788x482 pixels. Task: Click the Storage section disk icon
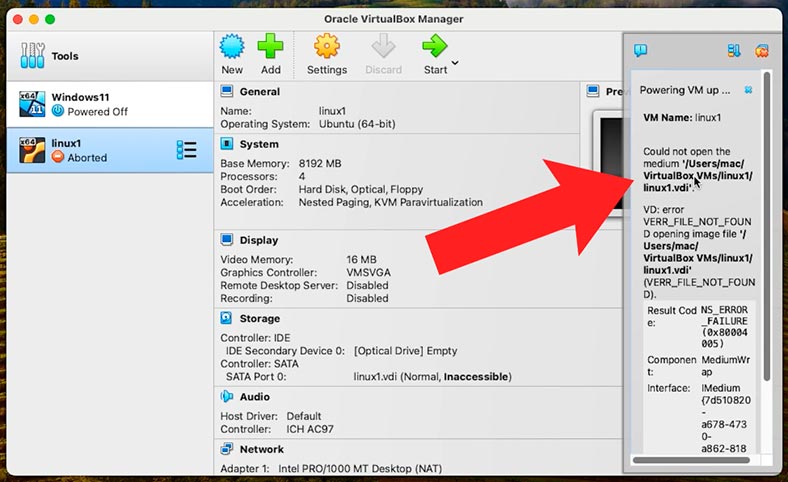tap(227, 318)
